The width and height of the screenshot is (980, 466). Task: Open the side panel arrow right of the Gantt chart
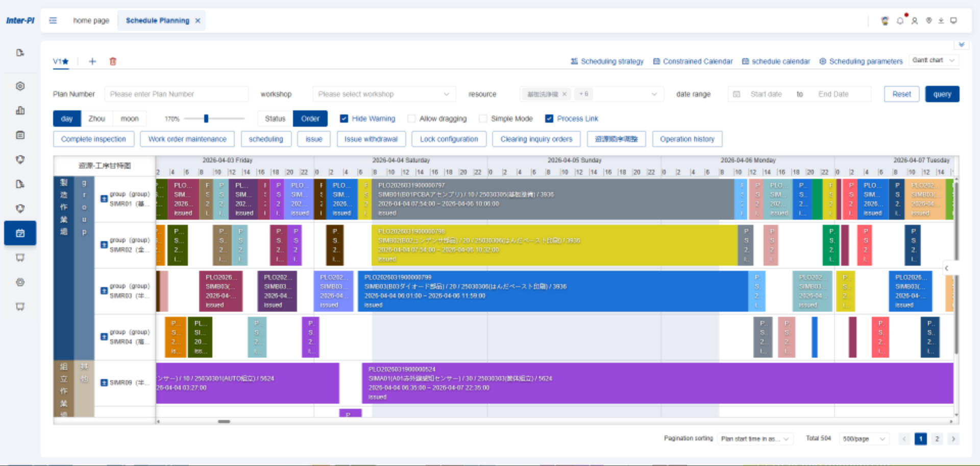coord(947,268)
